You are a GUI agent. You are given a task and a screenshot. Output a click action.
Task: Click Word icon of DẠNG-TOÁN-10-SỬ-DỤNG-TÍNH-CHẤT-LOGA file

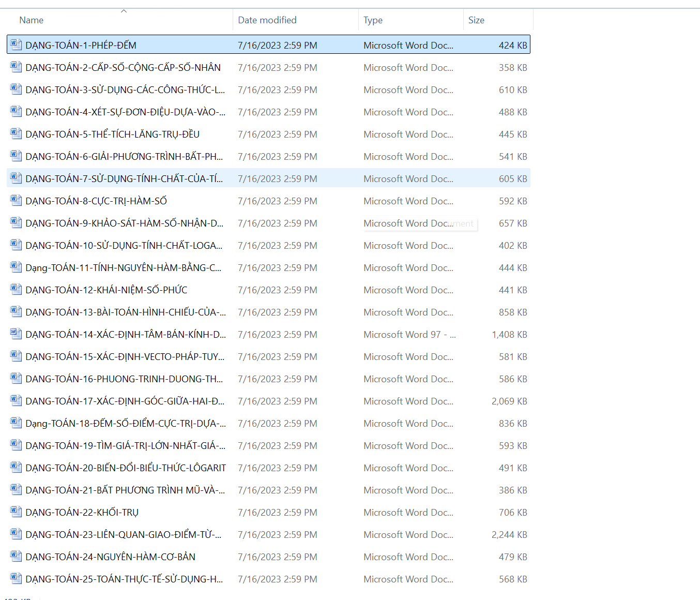16,245
